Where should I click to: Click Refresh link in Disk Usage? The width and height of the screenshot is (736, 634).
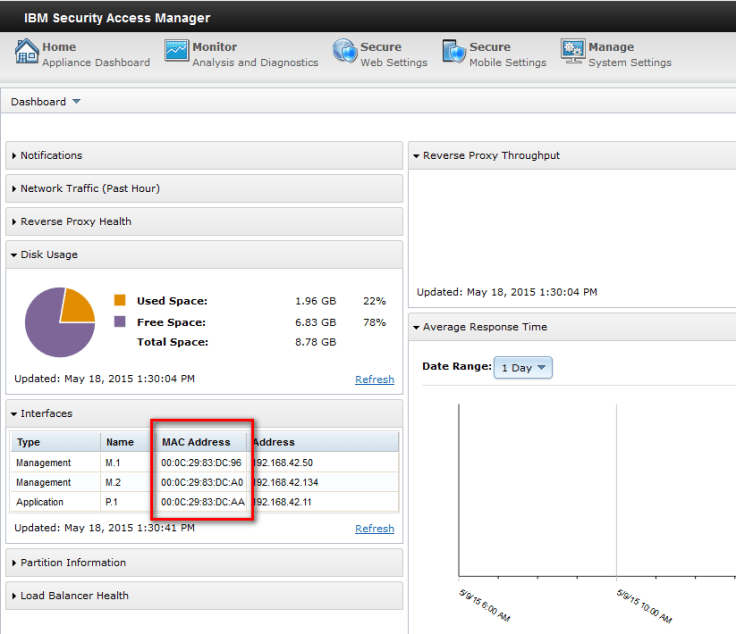374,380
